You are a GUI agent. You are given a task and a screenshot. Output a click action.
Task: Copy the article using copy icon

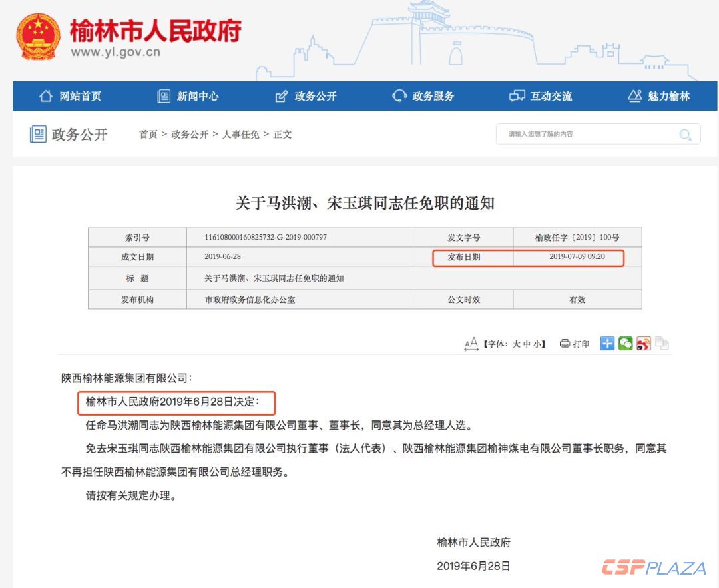click(660, 343)
